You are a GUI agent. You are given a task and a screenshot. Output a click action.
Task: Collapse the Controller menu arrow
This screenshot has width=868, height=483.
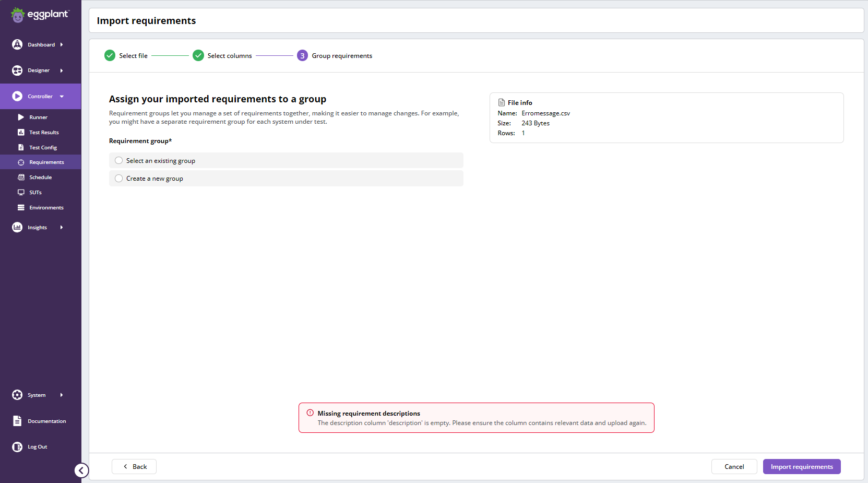(62, 97)
